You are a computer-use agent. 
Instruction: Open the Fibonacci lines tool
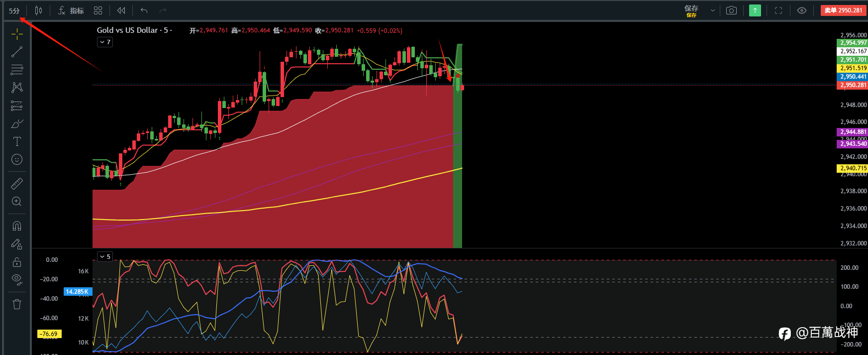coord(17,70)
